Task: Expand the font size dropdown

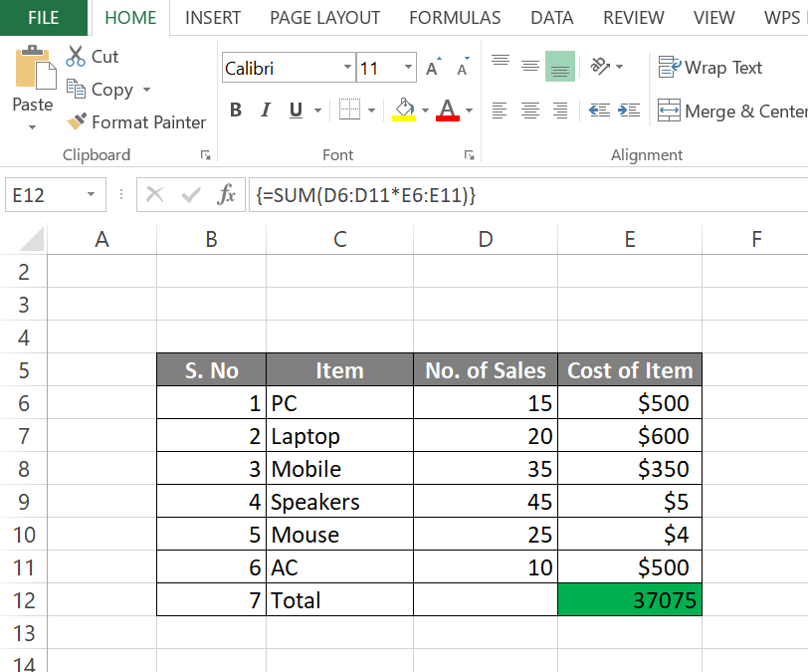Action: [408, 69]
